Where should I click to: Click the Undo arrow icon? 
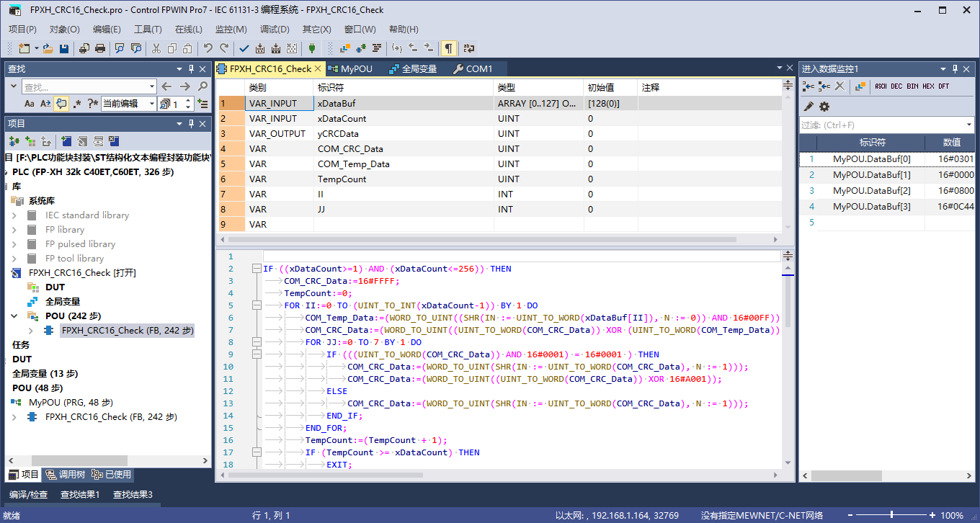[x=208, y=48]
